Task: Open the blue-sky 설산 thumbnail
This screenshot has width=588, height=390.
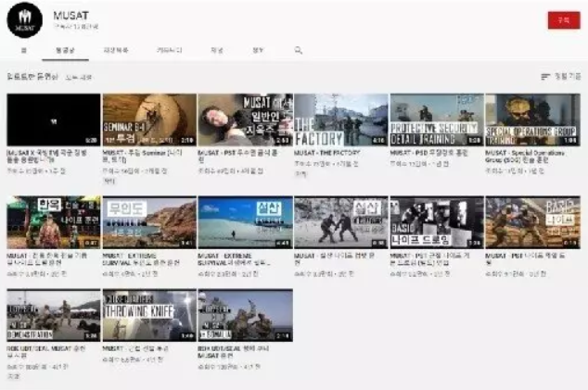Action: tap(245, 222)
